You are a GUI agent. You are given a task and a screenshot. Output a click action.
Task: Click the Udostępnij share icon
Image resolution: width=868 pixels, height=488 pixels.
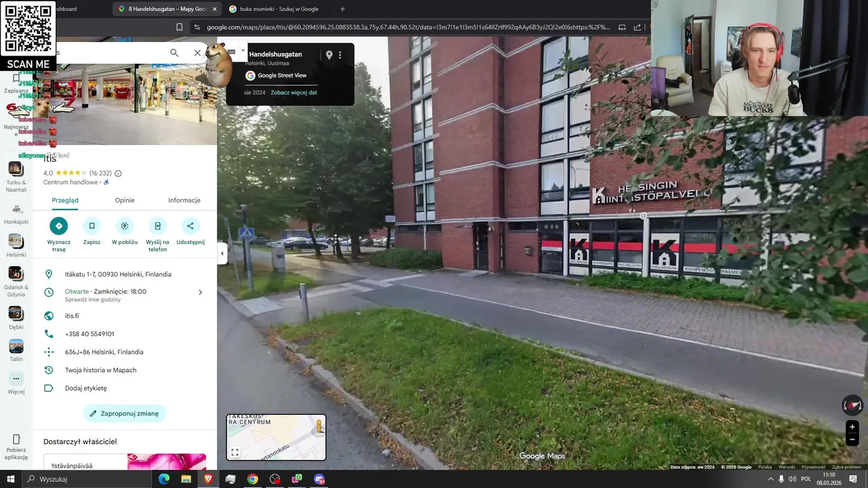point(190,226)
